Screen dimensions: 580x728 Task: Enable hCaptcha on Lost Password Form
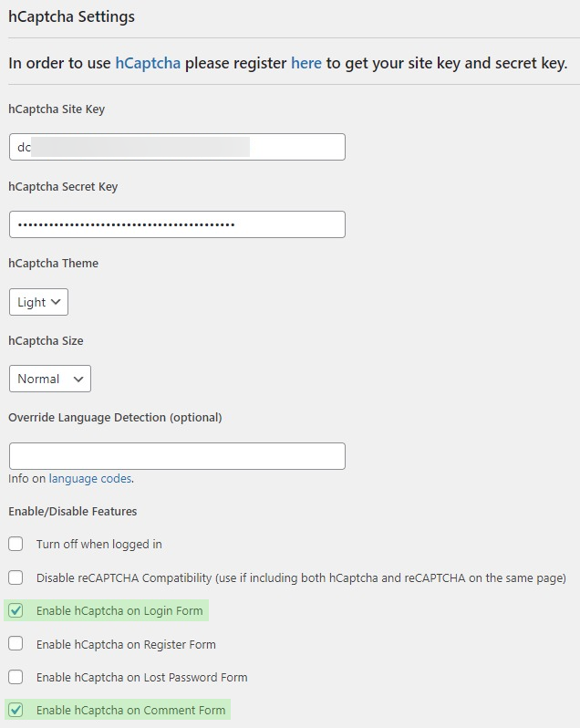[x=16, y=677]
